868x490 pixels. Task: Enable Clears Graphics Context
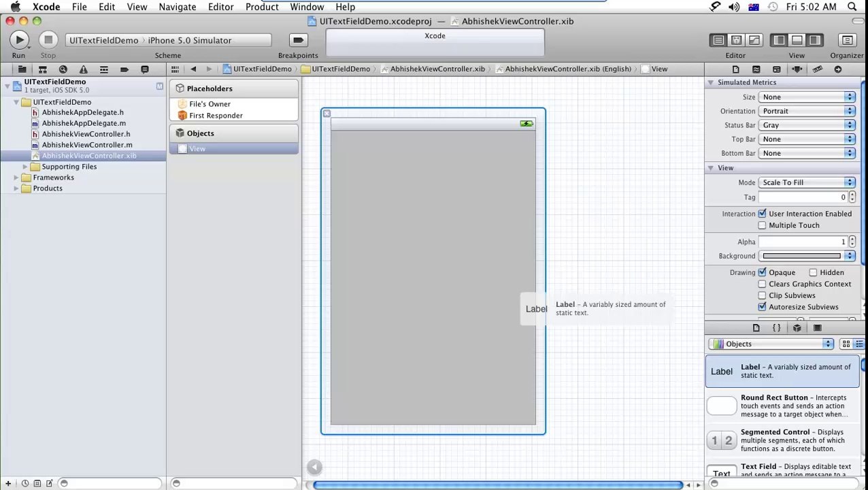(762, 284)
